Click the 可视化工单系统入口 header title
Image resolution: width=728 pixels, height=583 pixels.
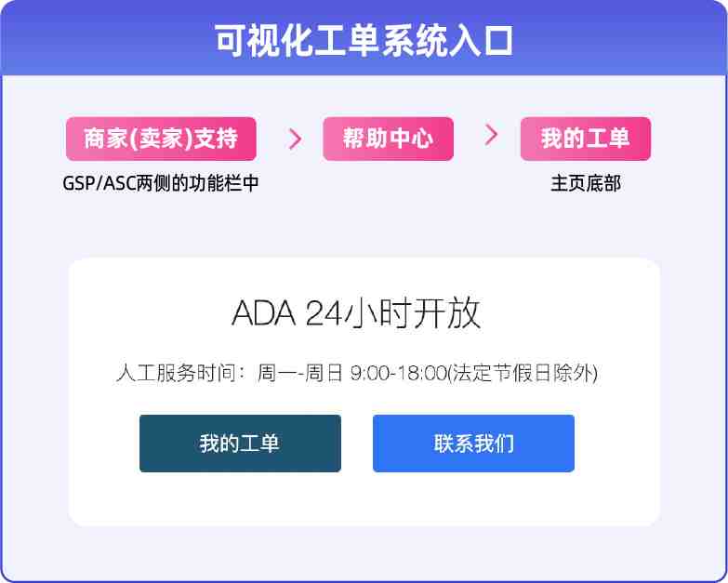364,41
